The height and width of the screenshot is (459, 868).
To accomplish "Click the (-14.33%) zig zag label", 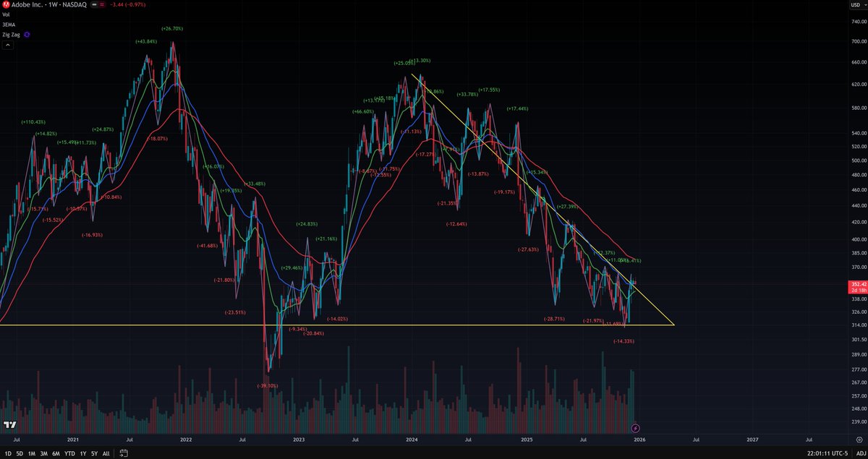I will [624, 340].
